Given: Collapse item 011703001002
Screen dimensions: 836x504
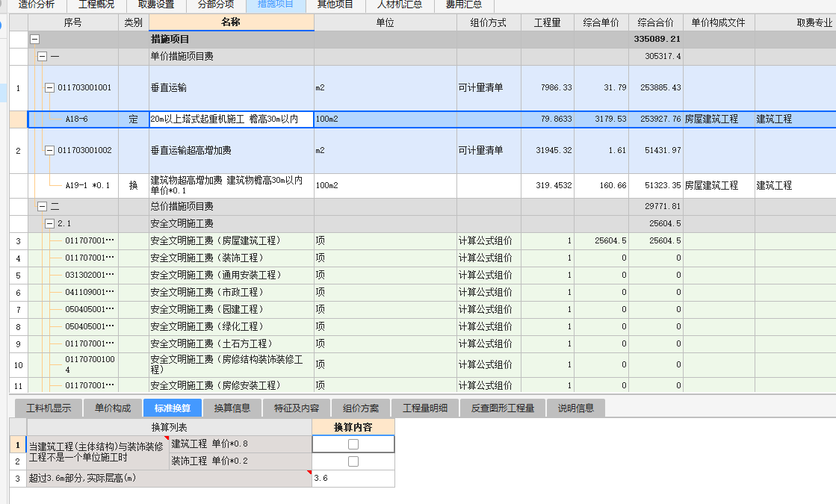Looking at the screenshot, I should [49, 150].
